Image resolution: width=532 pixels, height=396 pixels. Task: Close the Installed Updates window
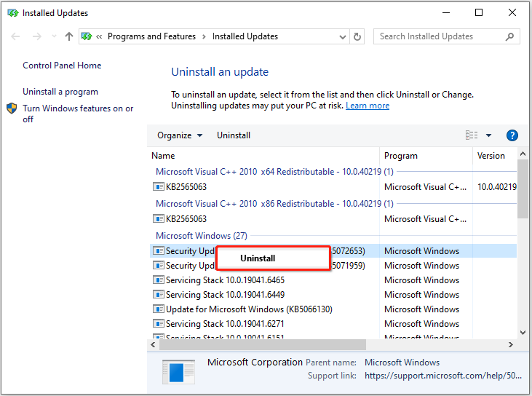click(x=512, y=12)
